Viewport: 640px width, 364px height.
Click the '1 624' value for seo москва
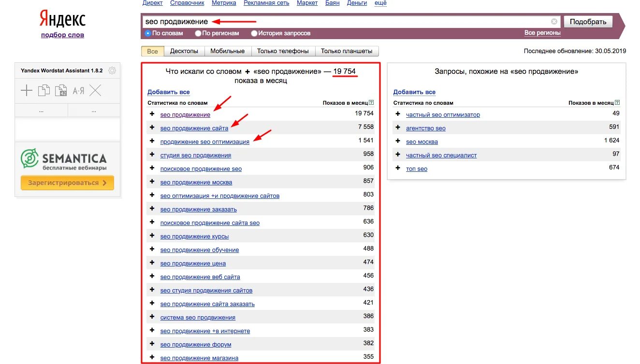[612, 140]
